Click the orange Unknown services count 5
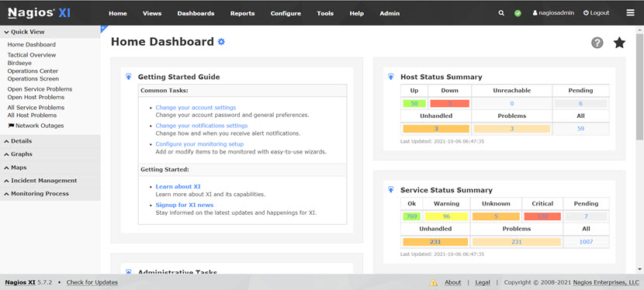The image size is (644, 290). (496, 216)
